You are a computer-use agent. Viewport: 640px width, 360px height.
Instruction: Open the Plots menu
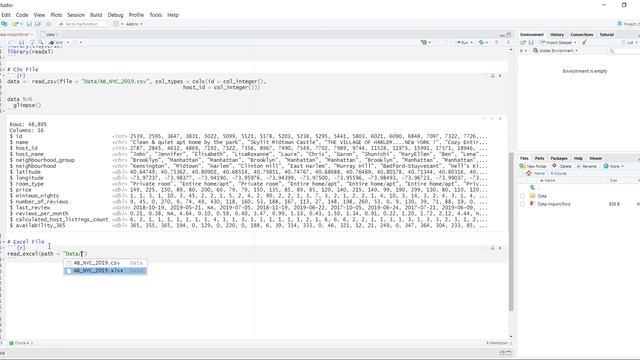56,15
